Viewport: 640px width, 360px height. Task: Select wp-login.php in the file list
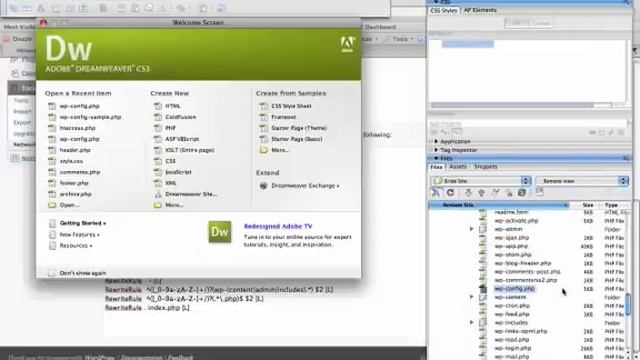pos(513,348)
